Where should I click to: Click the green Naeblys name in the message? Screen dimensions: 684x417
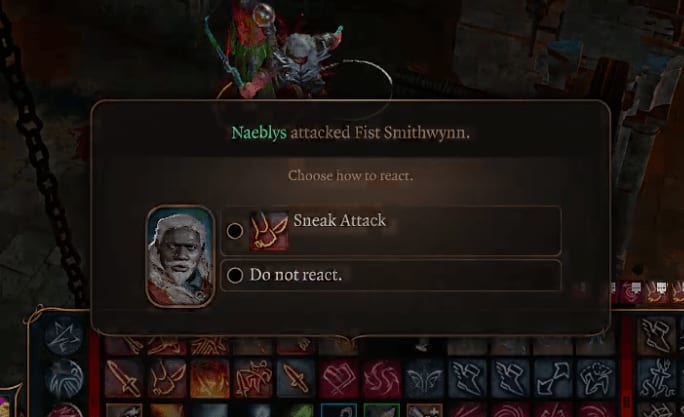tap(259, 133)
